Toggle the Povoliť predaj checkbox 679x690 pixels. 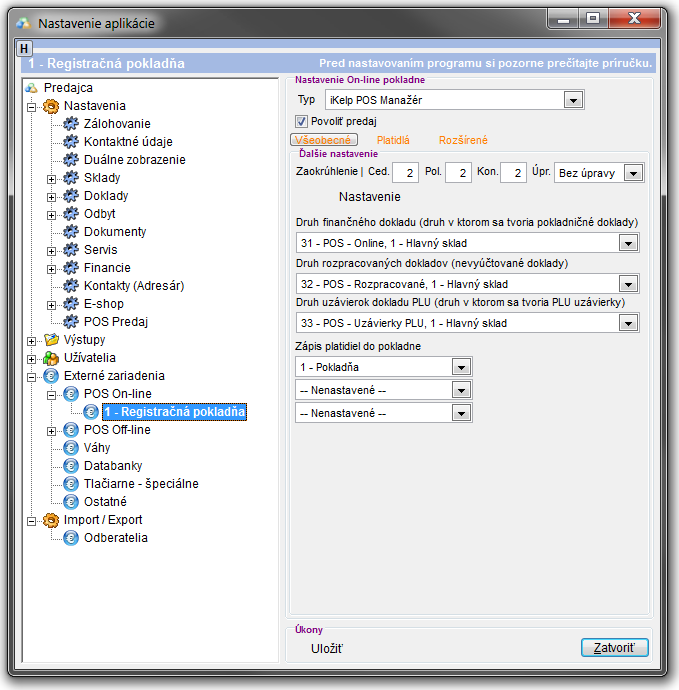pos(303,121)
